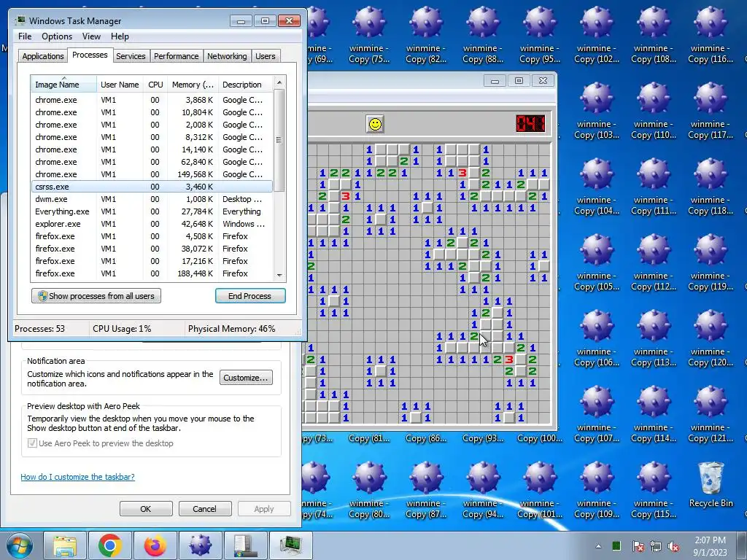Select the Everything.exe process row
Viewport: 747px width, 560px height.
[152, 211]
